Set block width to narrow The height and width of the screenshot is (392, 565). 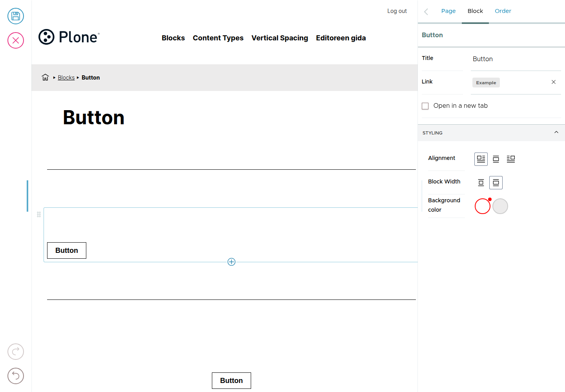(481, 182)
